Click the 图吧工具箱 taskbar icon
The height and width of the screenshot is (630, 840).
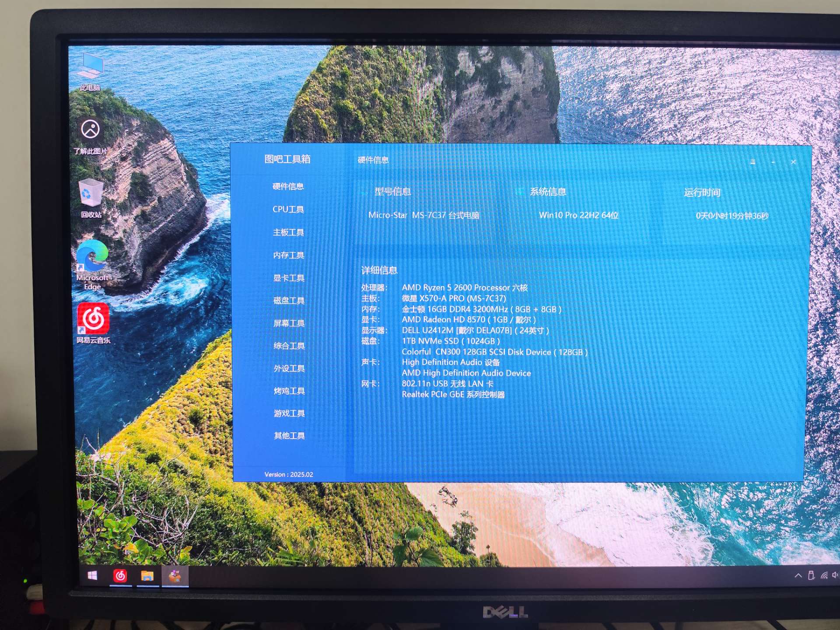pos(175,576)
